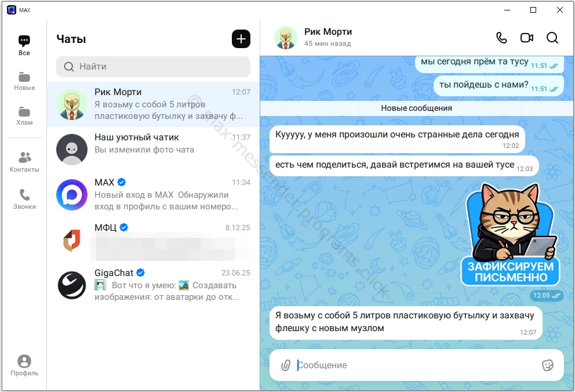Viewport: 575px width, 392px height.
Task: Start a voice call with Рик Морти
Action: pyautogui.click(x=501, y=38)
